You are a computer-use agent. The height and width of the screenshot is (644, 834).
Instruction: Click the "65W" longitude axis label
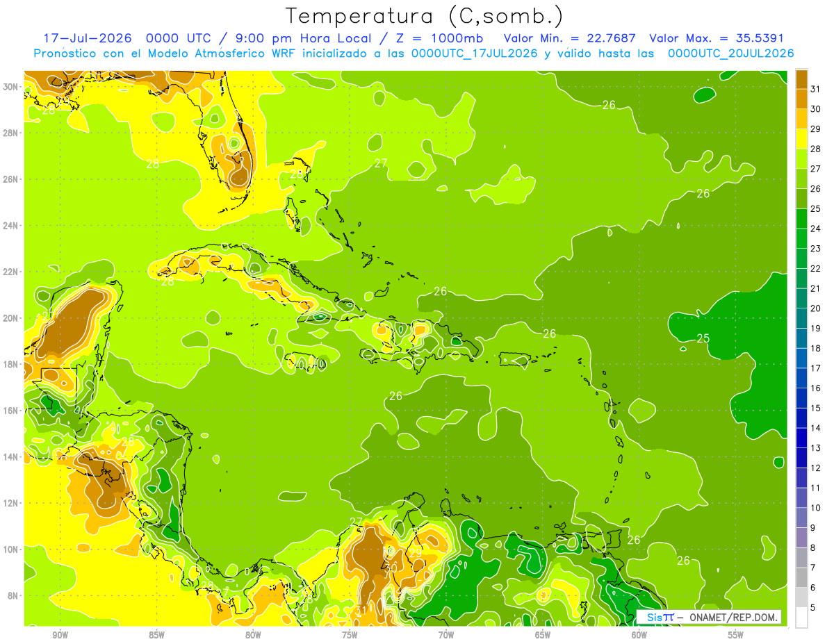[x=543, y=635]
